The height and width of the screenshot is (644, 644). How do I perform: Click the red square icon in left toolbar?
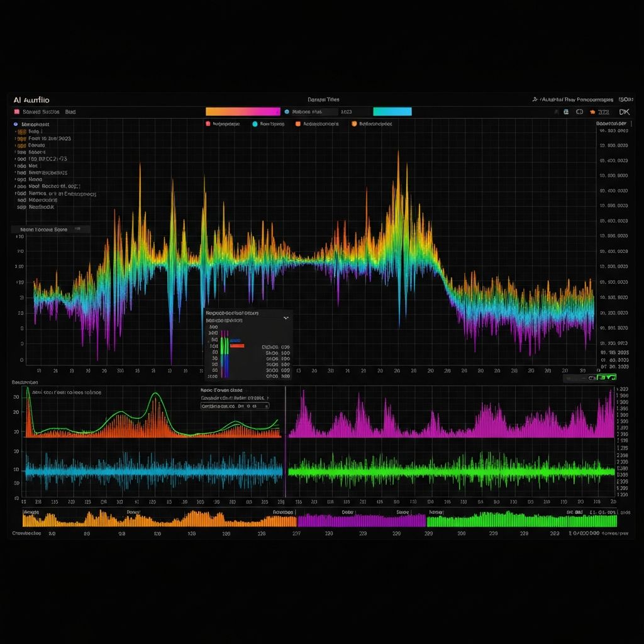tap(16, 112)
